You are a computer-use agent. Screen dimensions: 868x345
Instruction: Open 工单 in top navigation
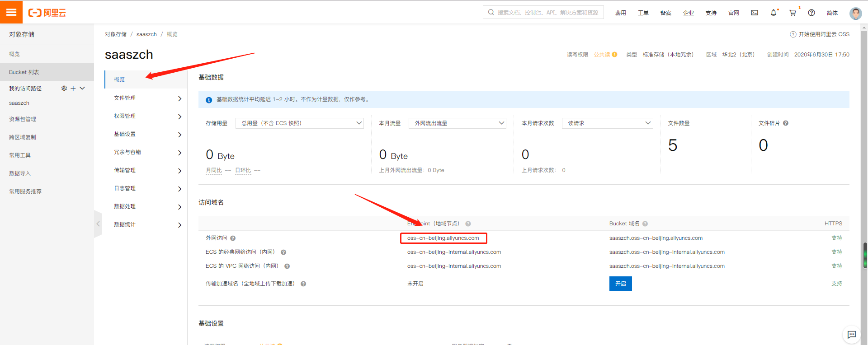point(643,13)
